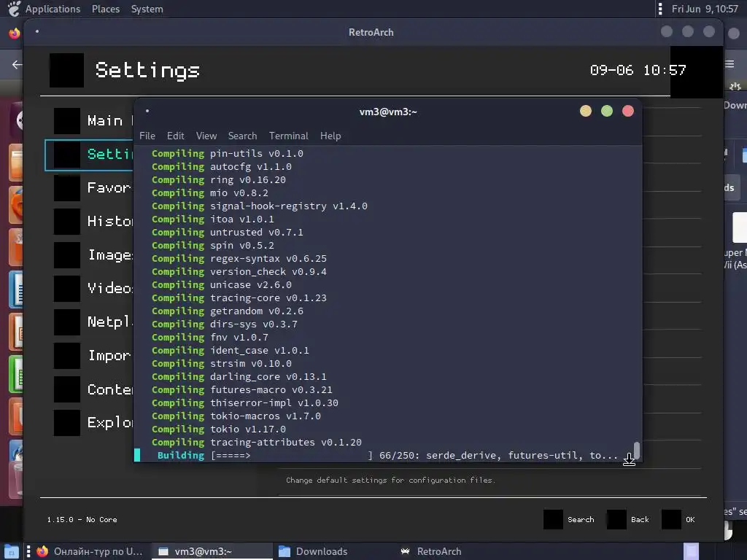
Task: Click the Settings header icon in RetroArch
Action: point(66,71)
